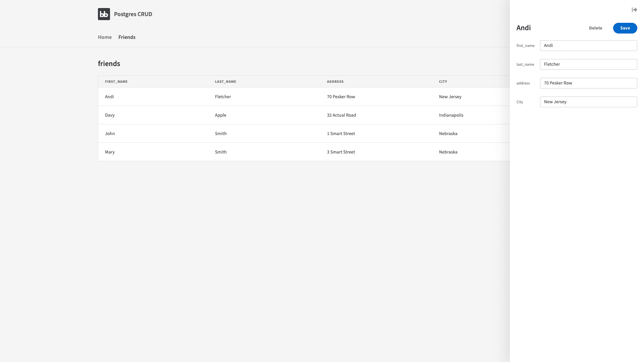Click the Budibase logo icon

pos(104,14)
